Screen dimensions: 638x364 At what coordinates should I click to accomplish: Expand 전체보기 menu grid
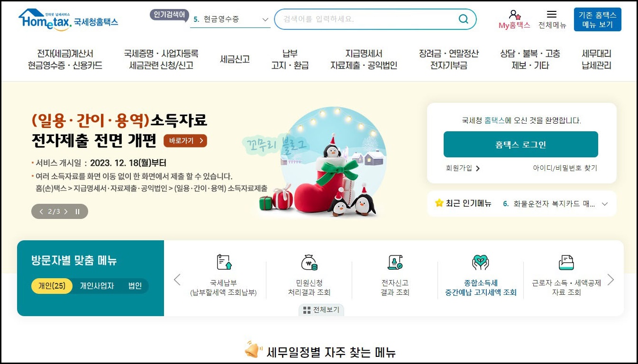(x=321, y=310)
